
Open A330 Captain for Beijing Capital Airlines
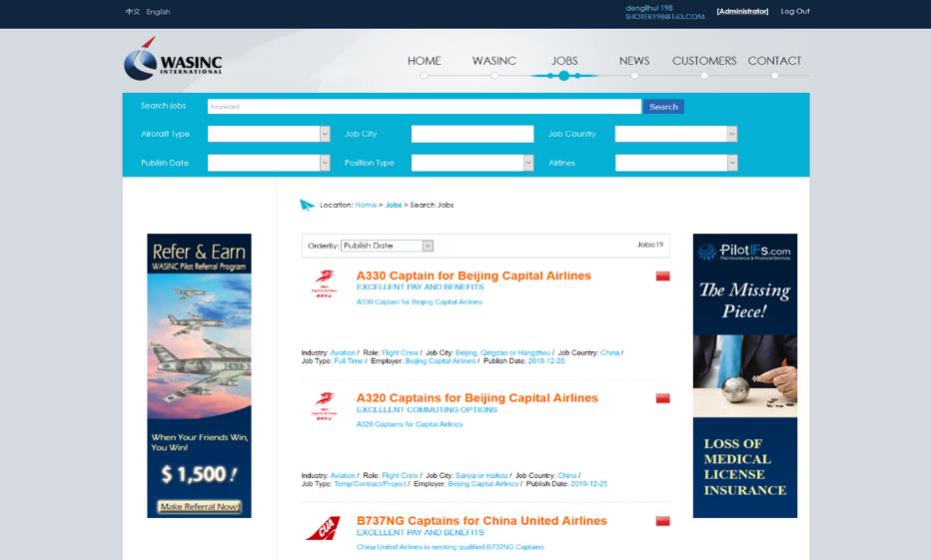[x=473, y=276]
